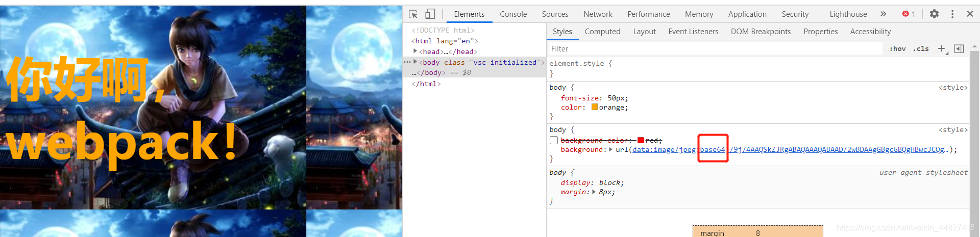Toggle the :hov element state button
This screenshot has height=237, width=980.
pyautogui.click(x=897, y=49)
